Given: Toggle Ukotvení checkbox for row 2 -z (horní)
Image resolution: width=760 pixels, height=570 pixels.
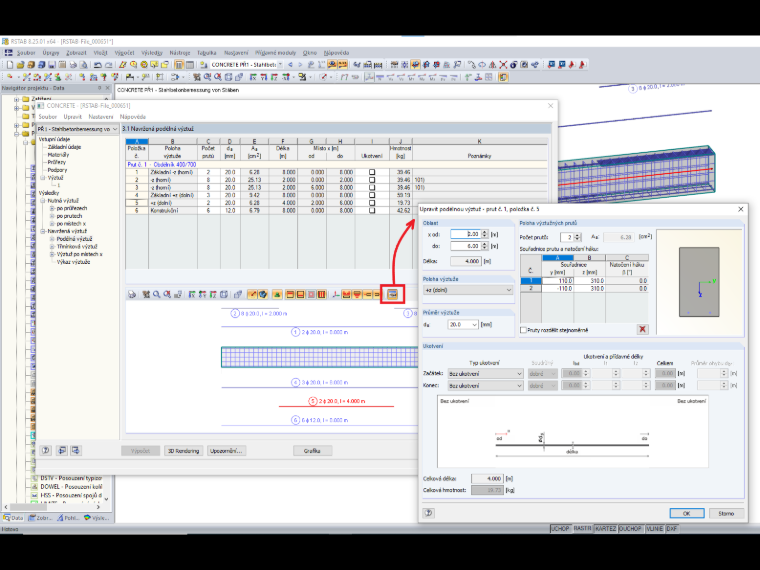Looking at the screenshot, I should 372,180.
